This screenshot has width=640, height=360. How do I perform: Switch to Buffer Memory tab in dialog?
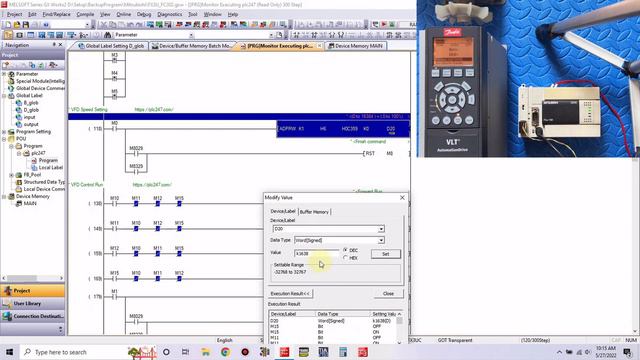point(314,212)
